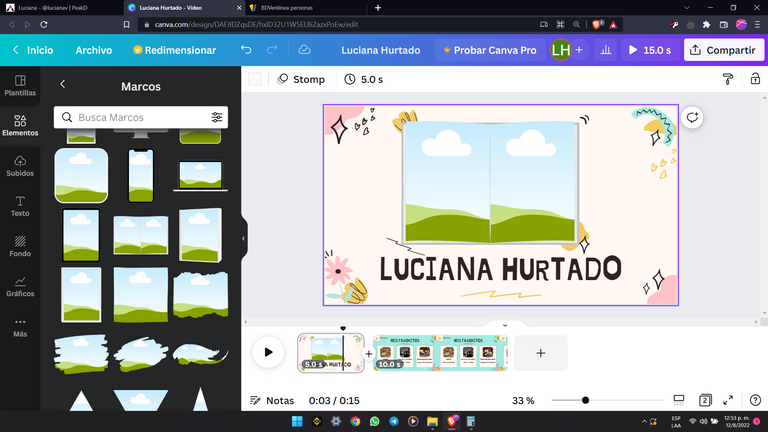Click the Compartir button

point(723,50)
